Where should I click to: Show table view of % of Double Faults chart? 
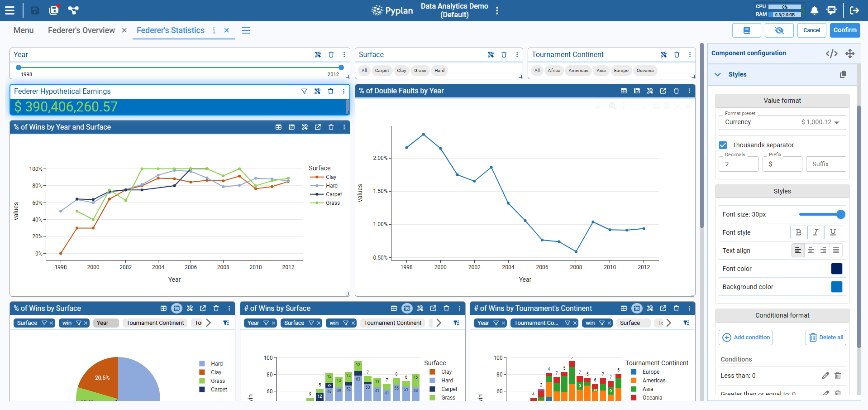tap(624, 91)
